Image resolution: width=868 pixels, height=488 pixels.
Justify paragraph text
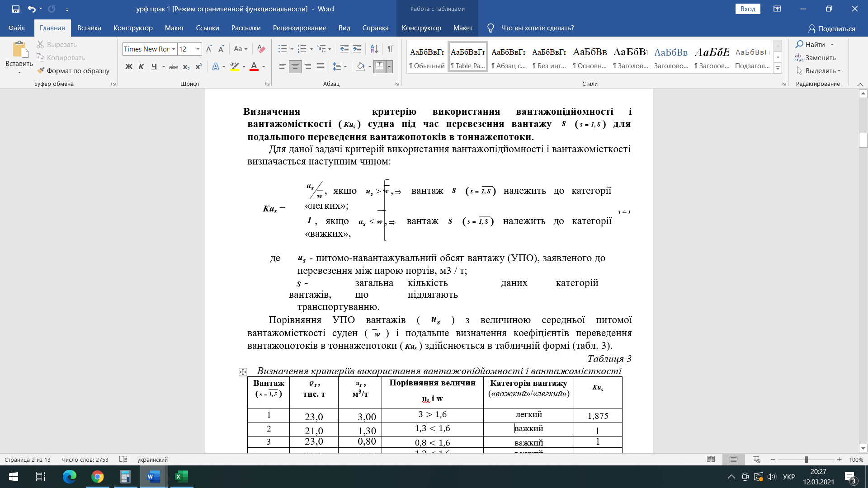(x=321, y=67)
